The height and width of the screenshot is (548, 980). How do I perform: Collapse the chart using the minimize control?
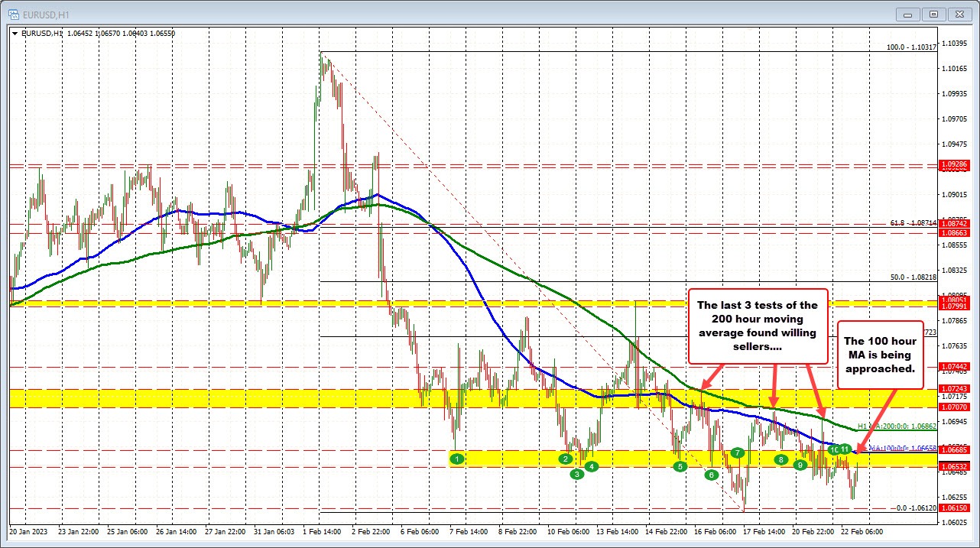coord(907,14)
